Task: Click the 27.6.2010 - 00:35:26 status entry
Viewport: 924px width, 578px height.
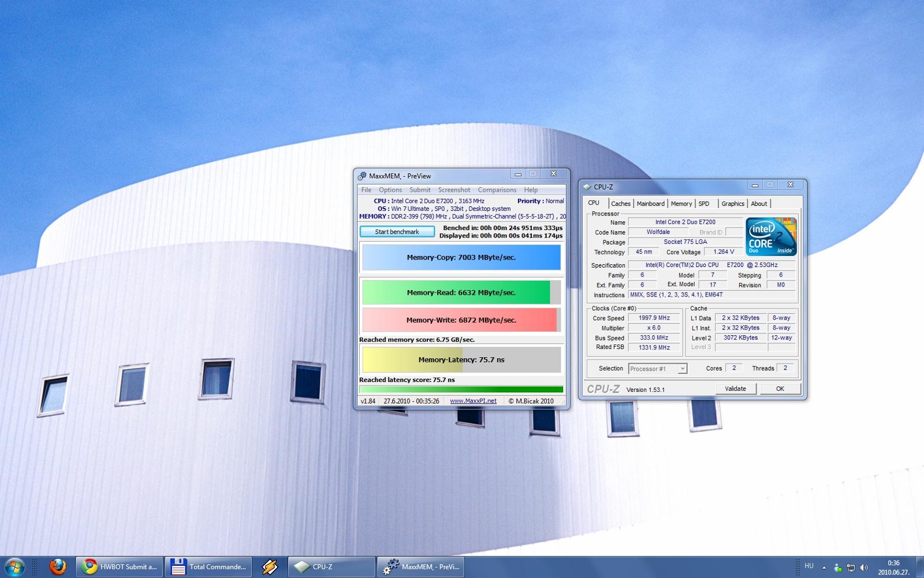Action: (x=411, y=401)
